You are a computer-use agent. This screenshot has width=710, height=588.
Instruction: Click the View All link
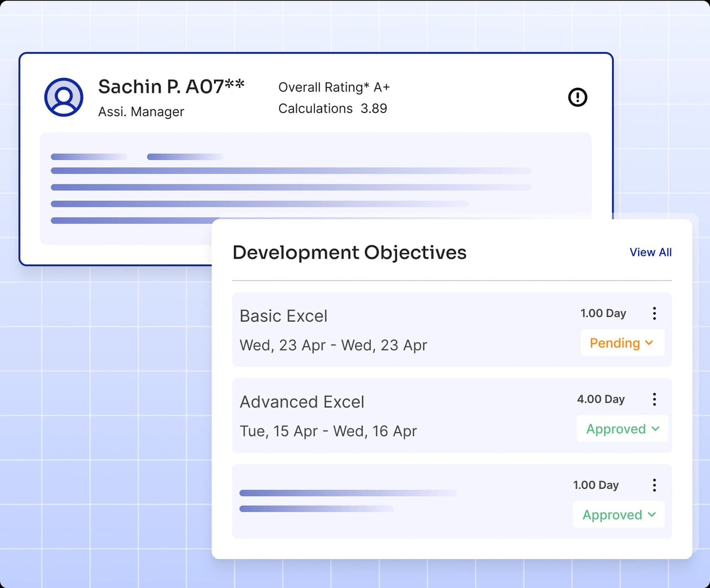coord(650,252)
